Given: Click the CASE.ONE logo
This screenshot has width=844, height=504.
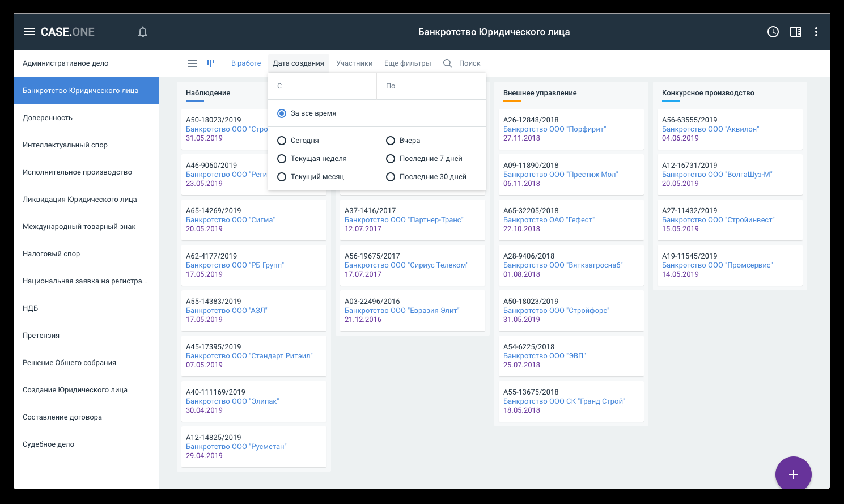Looking at the screenshot, I should (x=67, y=32).
